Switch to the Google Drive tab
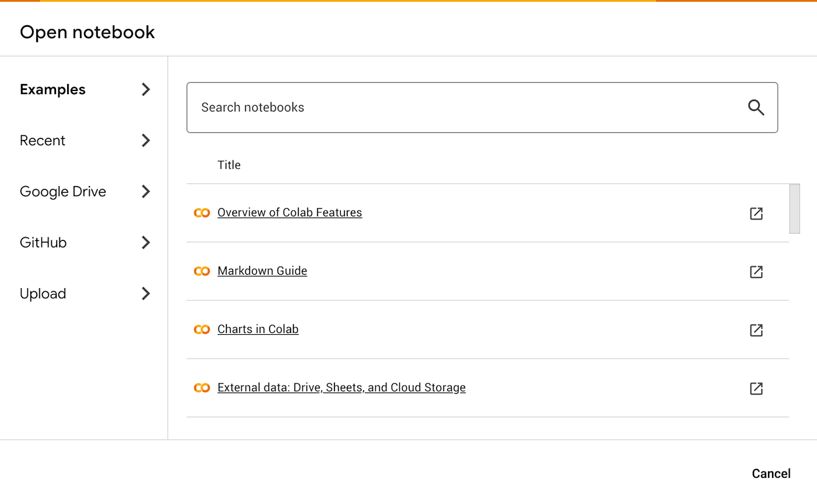Screen dimensions: 817x504 pos(63,191)
